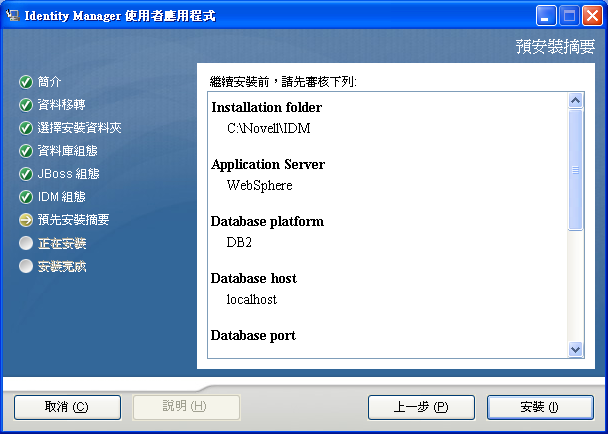608x434 pixels.
Task: Click the 繼續安裝前，請先審核下列 instruction text
Action: 283,82
